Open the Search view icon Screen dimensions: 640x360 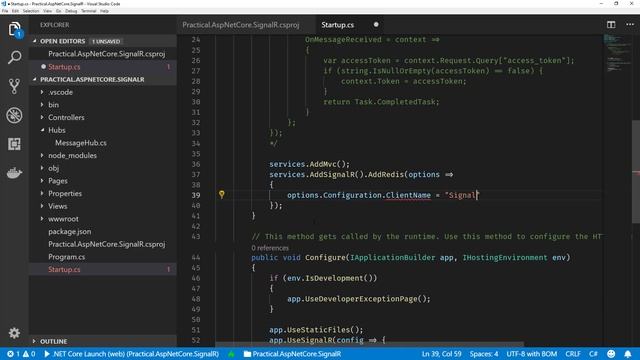click(x=14, y=57)
